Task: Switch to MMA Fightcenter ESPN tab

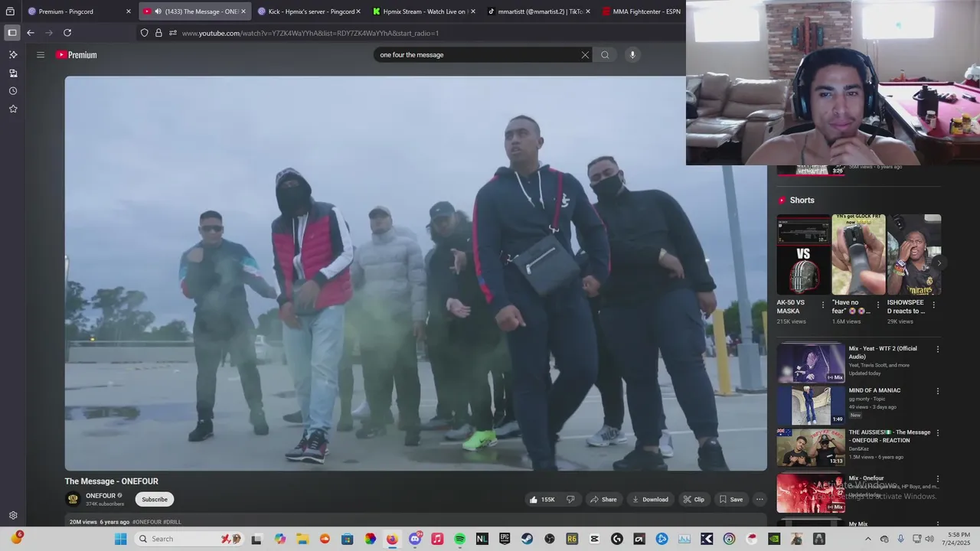Action: coord(642,11)
